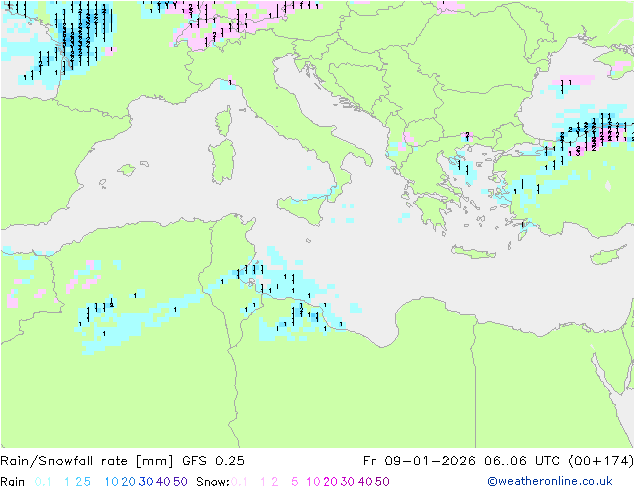Select the blue rain legend value 20
Image resolution: width=634 pixels, height=490 pixels.
coord(129,482)
